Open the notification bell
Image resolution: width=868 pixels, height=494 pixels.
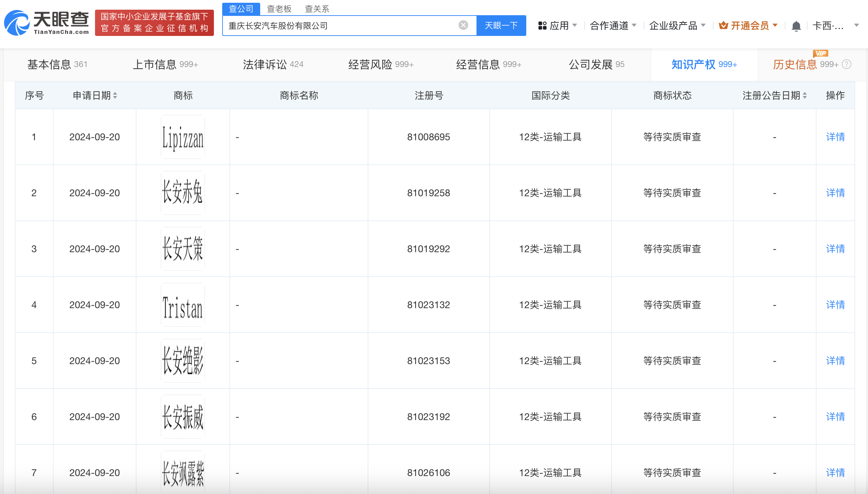coord(796,25)
